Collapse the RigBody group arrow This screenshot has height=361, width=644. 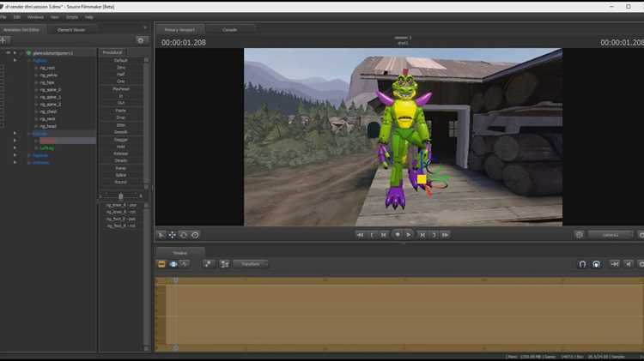coord(15,60)
